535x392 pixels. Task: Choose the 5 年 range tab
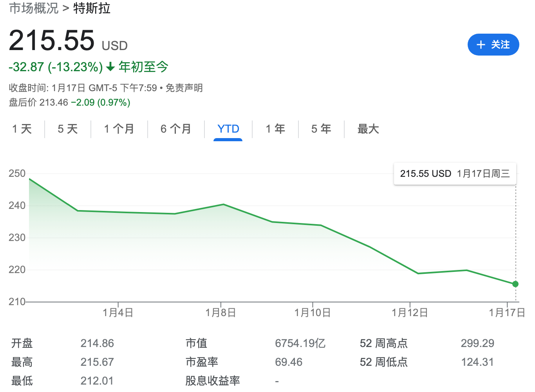point(321,129)
